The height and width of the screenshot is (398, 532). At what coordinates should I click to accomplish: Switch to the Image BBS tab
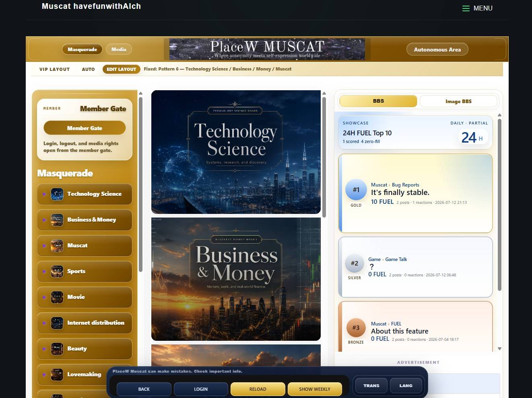tap(458, 102)
